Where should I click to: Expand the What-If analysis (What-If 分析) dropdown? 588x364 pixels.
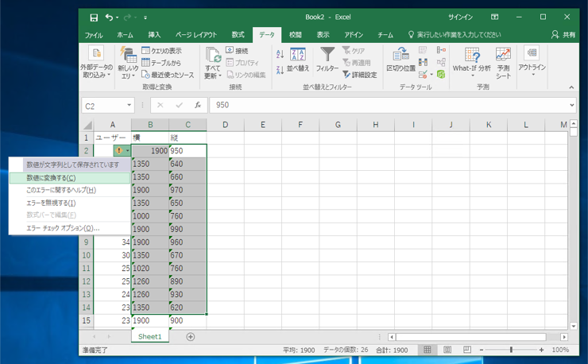472,72
